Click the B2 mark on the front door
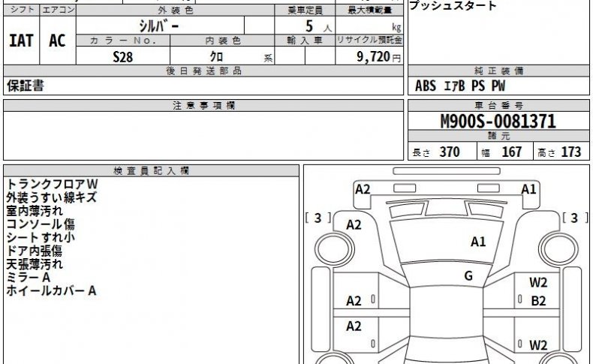 [538, 301]
